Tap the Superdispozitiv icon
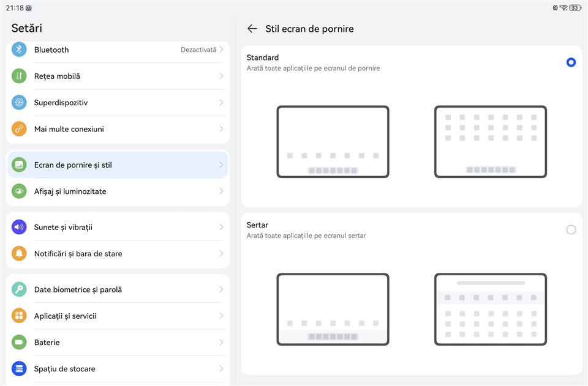The width and height of the screenshot is (588, 386). [19, 103]
